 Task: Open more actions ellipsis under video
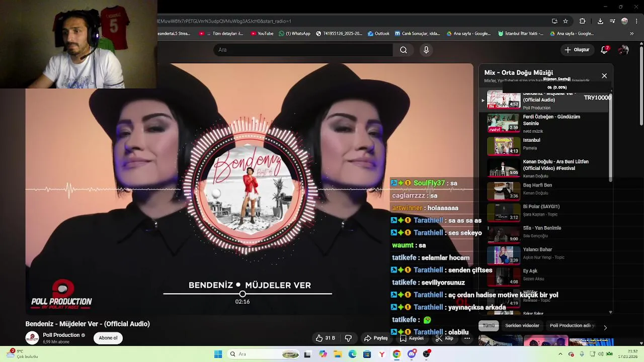click(467, 338)
